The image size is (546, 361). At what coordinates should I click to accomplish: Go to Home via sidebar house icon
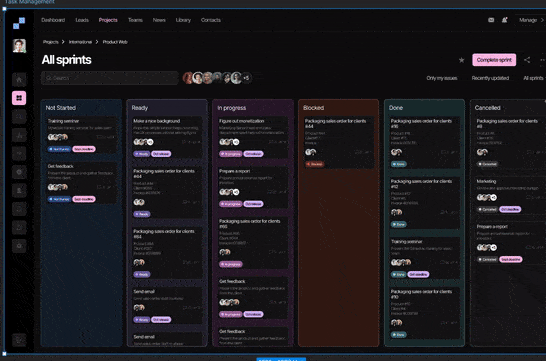click(x=19, y=80)
